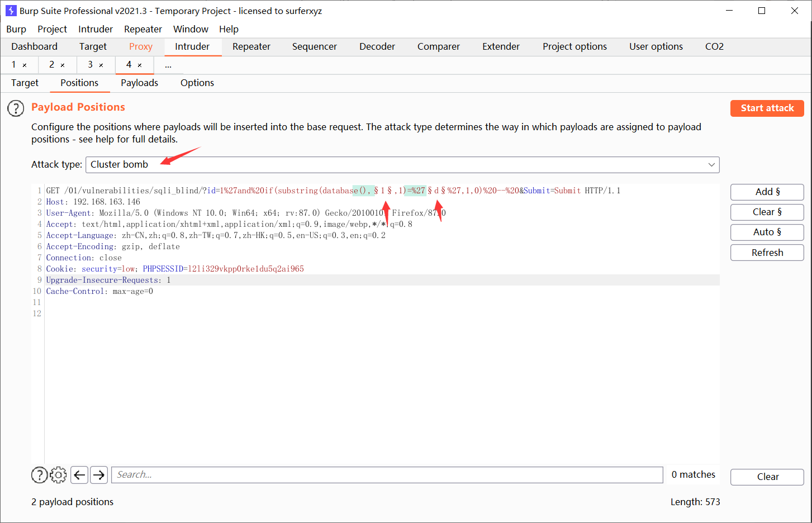The image size is (812, 523).
Task: Click the GET request line in editor
Action: pos(333,191)
